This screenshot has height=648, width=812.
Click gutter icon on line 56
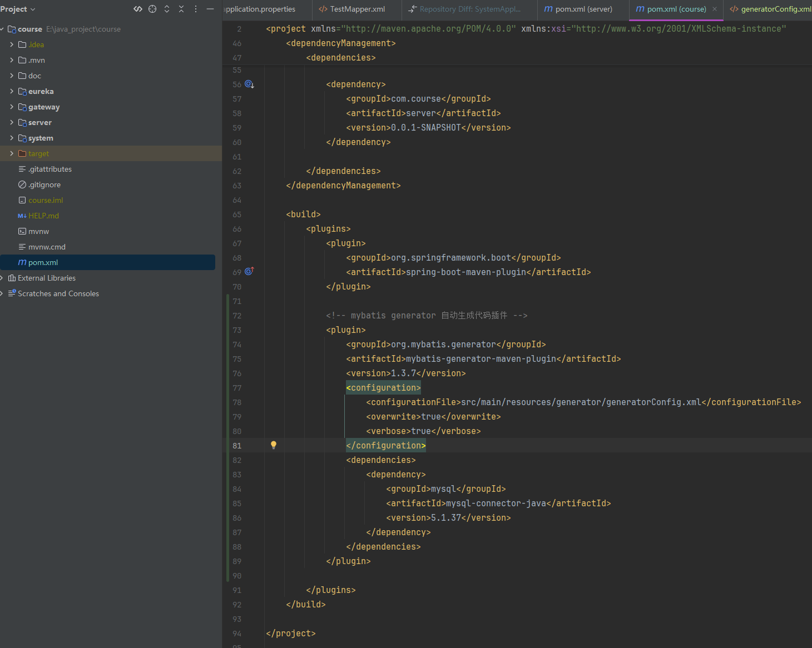tap(250, 84)
